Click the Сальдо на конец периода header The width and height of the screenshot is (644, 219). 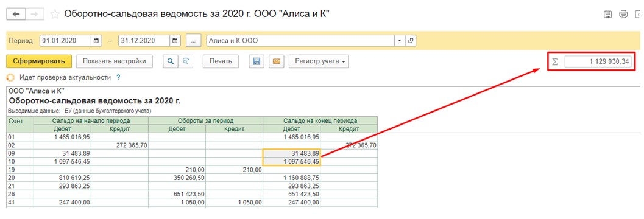click(x=320, y=120)
